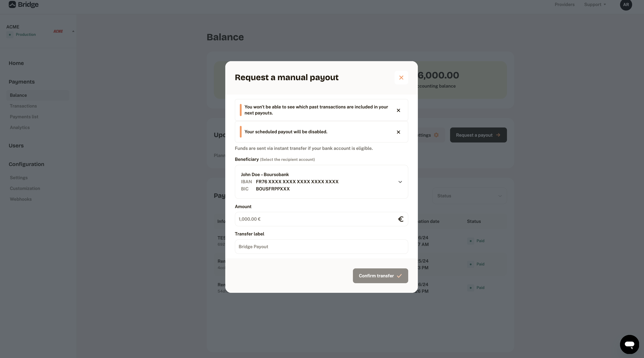Open the Configuration section
The image size is (644, 358).
click(26, 164)
